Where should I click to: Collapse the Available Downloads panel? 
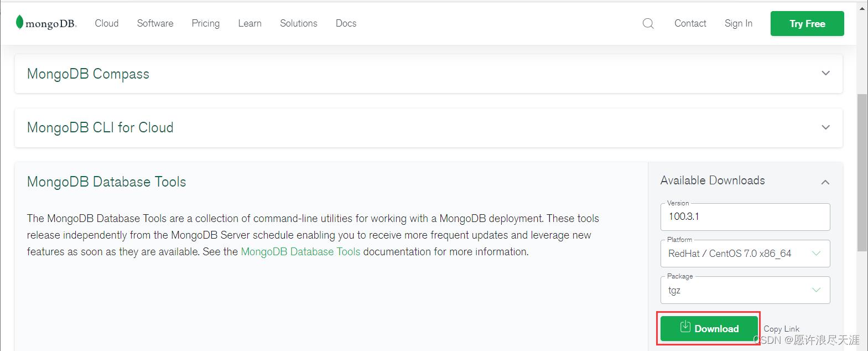coord(825,182)
